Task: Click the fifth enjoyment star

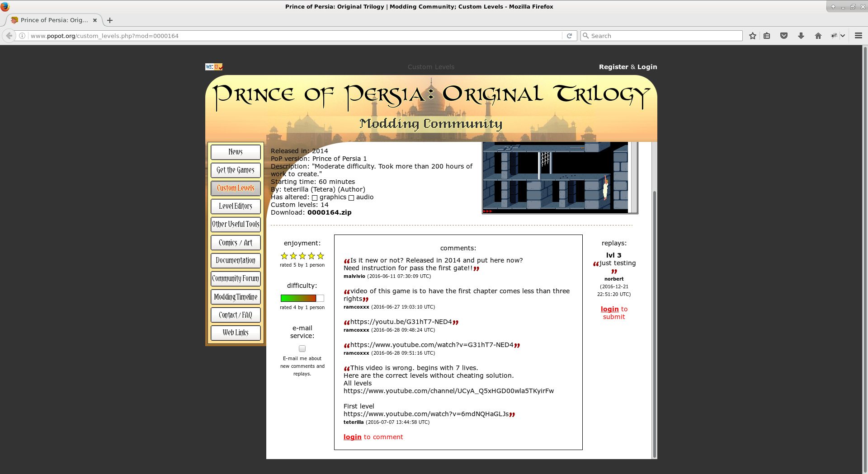Action: pyautogui.click(x=321, y=256)
